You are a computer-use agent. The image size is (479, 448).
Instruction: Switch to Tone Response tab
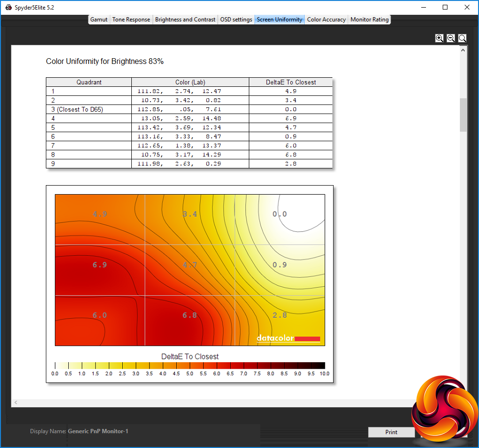pyautogui.click(x=131, y=20)
